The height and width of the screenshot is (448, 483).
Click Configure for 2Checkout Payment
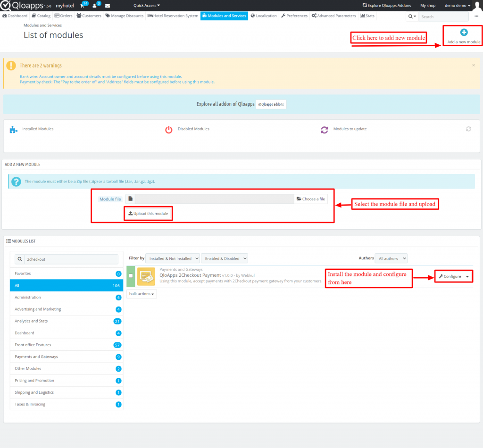click(450, 276)
